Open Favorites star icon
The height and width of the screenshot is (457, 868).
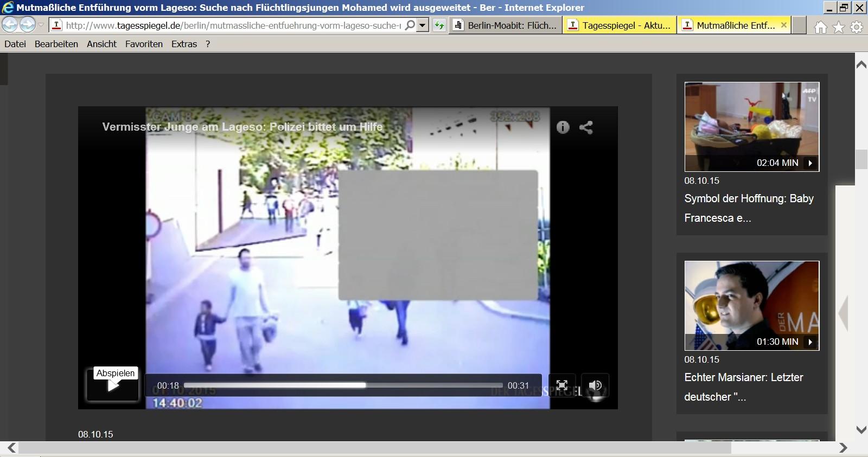click(839, 27)
